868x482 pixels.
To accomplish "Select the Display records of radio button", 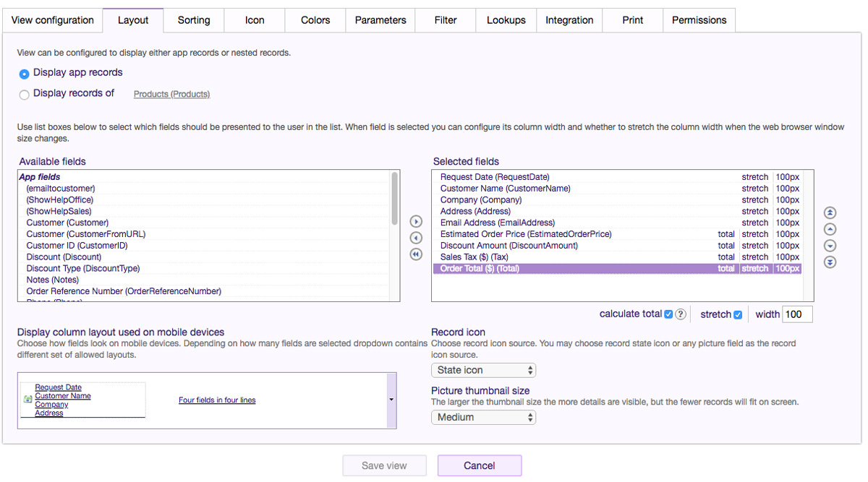I will [25, 94].
